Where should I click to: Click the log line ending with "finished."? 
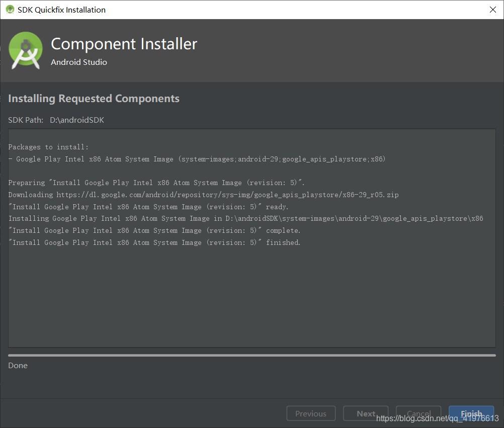point(154,242)
